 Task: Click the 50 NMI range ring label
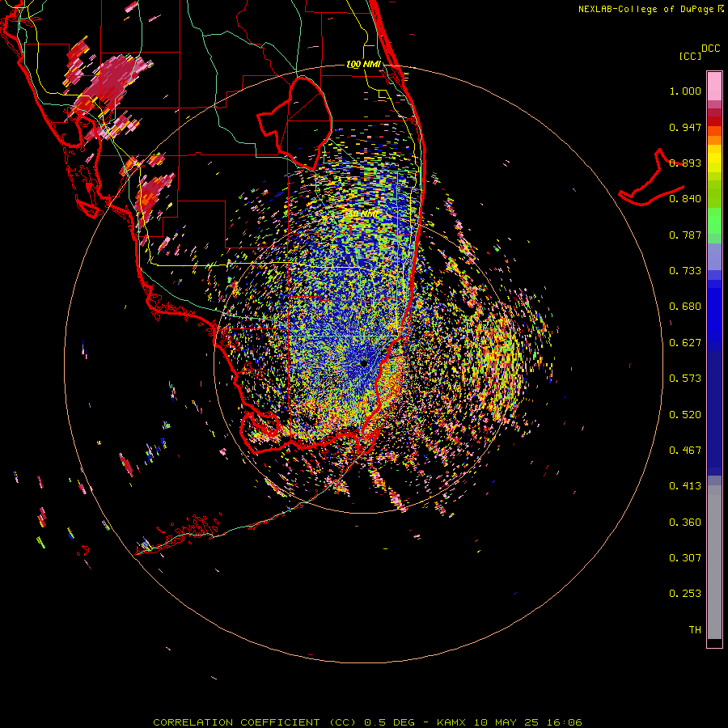click(x=362, y=214)
